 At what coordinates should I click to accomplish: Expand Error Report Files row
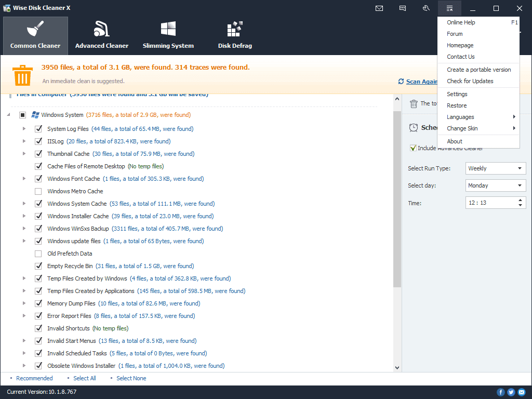[x=24, y=316]
